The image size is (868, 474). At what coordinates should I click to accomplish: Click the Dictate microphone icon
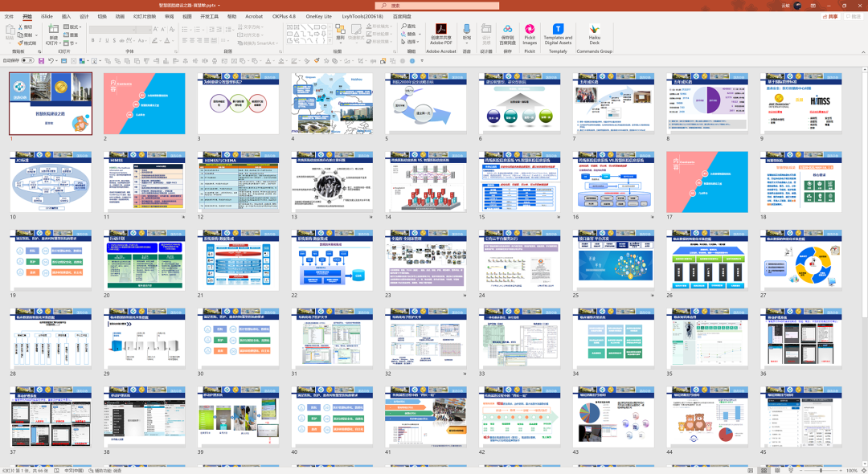click(467, 29)
